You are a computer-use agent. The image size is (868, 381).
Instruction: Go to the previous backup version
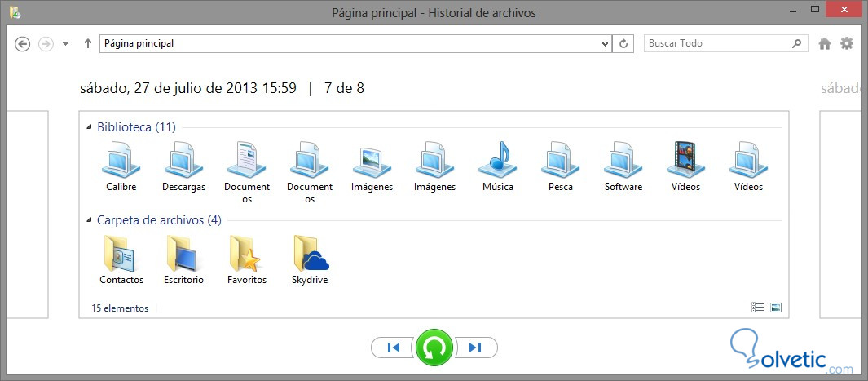pyautogui.click(x=393, y=348)
